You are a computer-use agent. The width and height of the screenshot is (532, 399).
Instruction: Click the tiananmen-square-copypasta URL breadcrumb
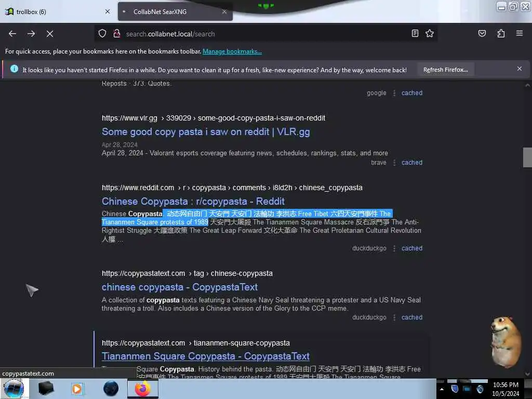[x=196, y=343]
